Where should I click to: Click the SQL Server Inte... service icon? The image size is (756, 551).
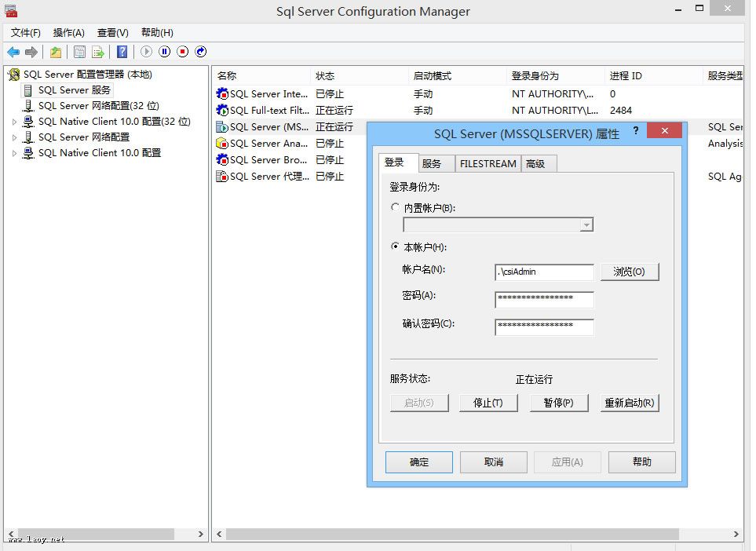point(222,93)
